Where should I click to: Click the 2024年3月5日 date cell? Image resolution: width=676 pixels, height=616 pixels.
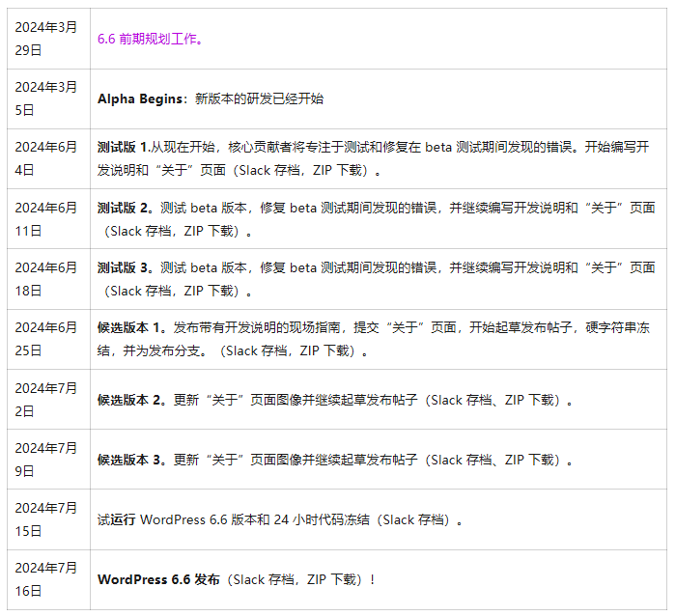46,98
